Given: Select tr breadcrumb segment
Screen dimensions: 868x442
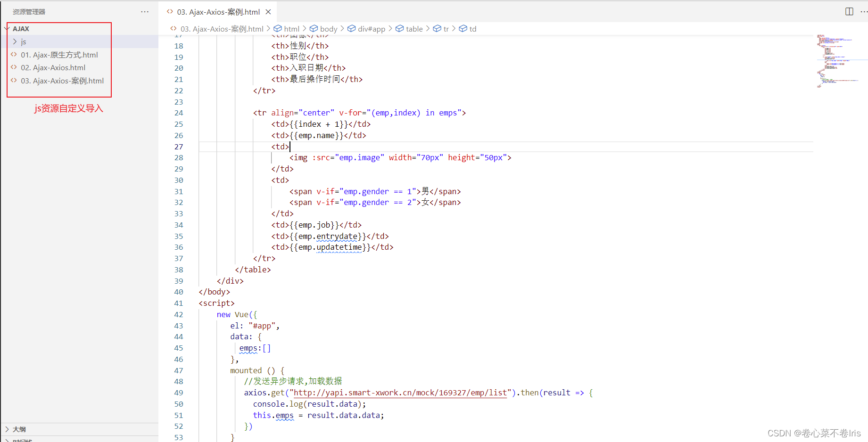Looking at the screenshot, I should (x=446, y=29).
